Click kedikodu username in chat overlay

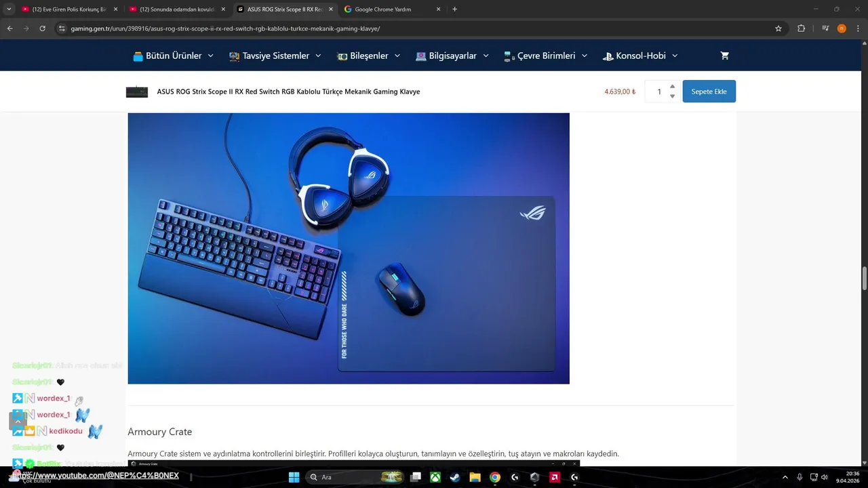(66, 431)
